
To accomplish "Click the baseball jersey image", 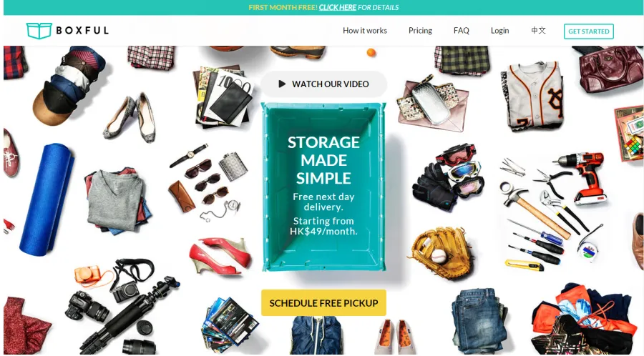I will click(532, 97).
